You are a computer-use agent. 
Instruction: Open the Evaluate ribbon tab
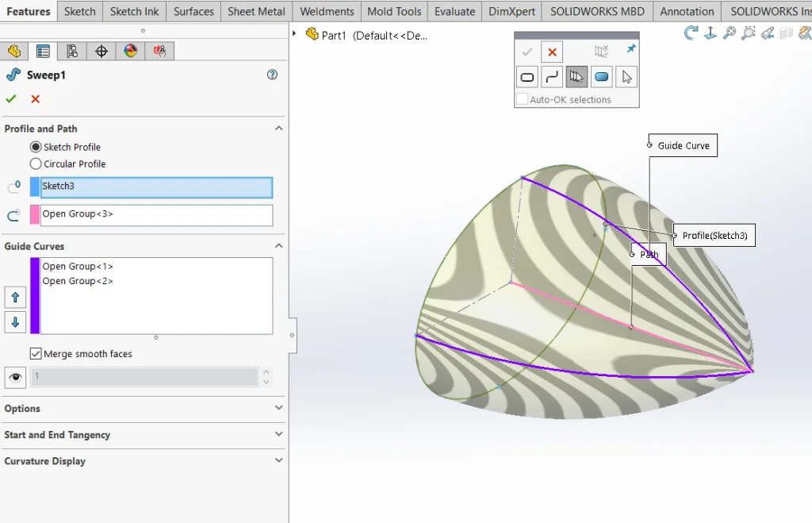click(454, 11)
